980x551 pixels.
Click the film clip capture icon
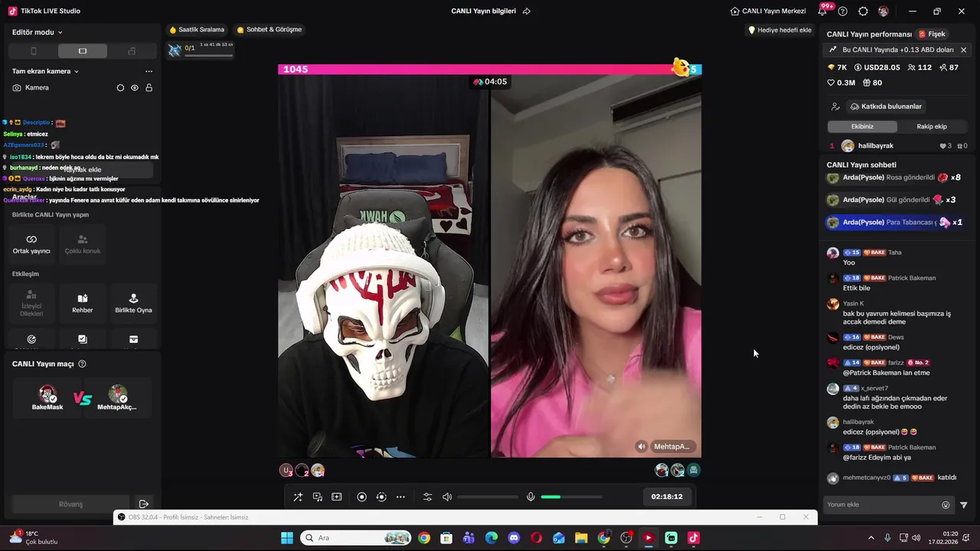(x=337, y=497)
